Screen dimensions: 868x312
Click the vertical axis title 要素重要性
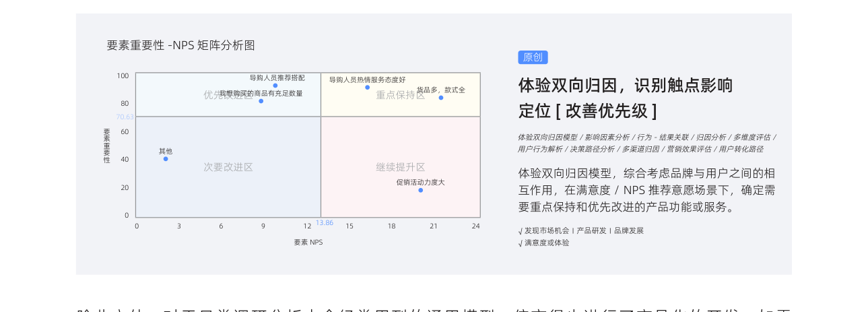pos(106,146)
